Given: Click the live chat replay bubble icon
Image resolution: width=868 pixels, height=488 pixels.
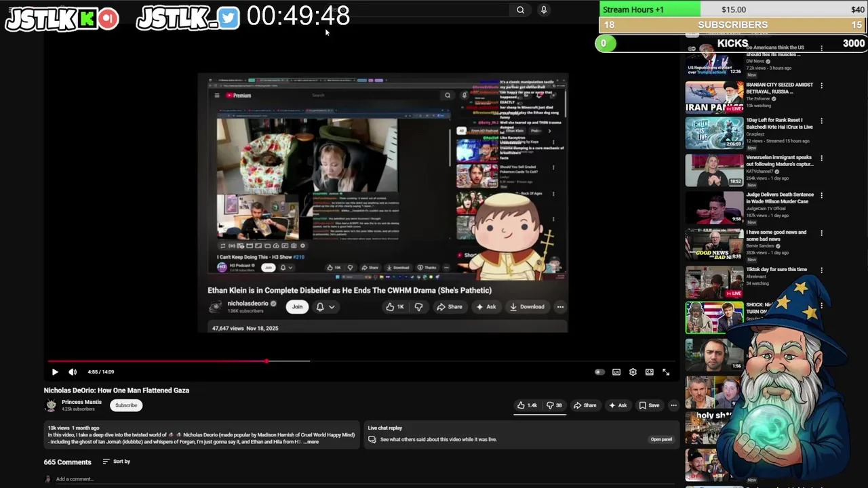Looking at the screenshot, I should tap(372, 439).
